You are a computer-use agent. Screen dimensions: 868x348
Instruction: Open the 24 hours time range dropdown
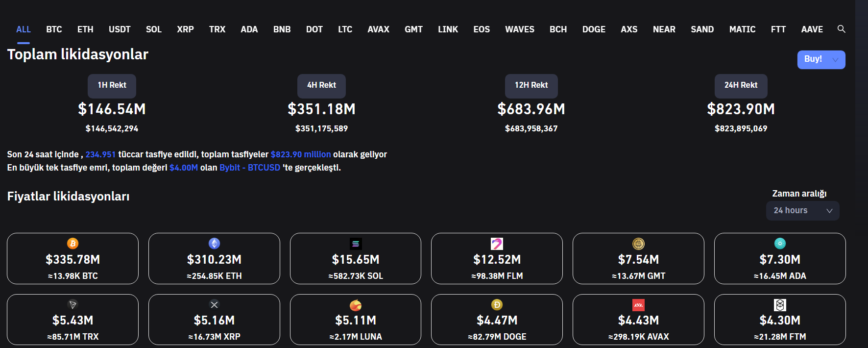(x=802, y=211)
